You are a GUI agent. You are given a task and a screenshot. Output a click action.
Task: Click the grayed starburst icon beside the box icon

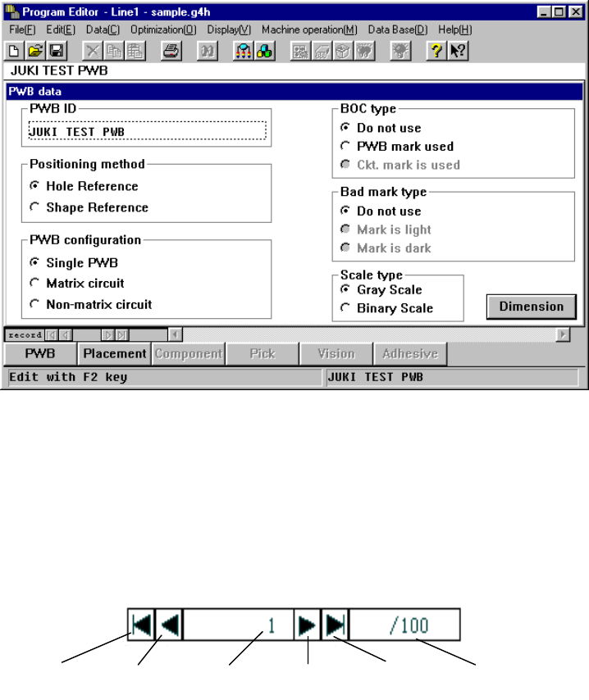coord(364,51)
